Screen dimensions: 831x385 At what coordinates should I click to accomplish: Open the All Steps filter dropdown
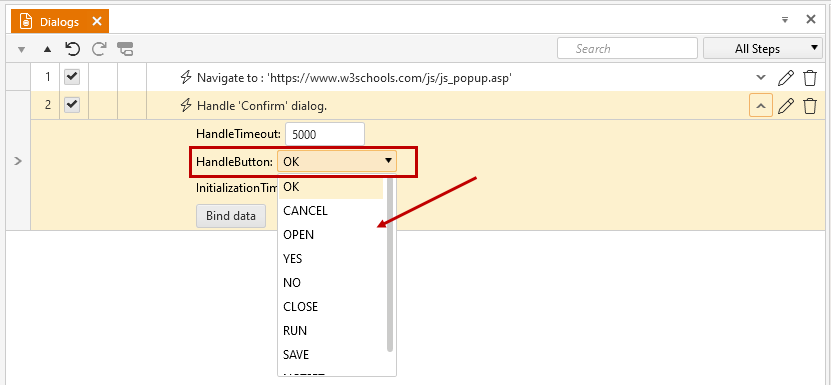pyautogui.click(x=763, y=49)
